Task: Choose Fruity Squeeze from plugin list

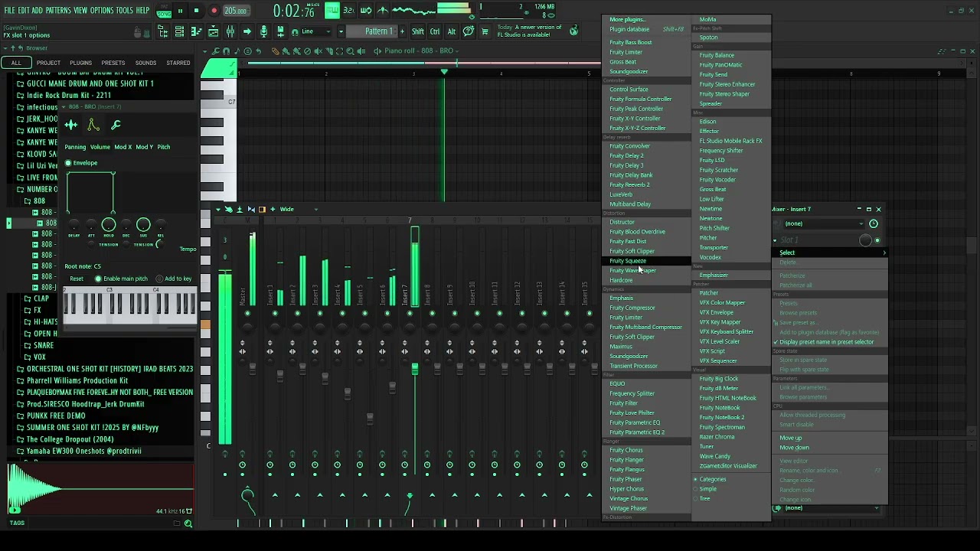Action: point(645,261)
